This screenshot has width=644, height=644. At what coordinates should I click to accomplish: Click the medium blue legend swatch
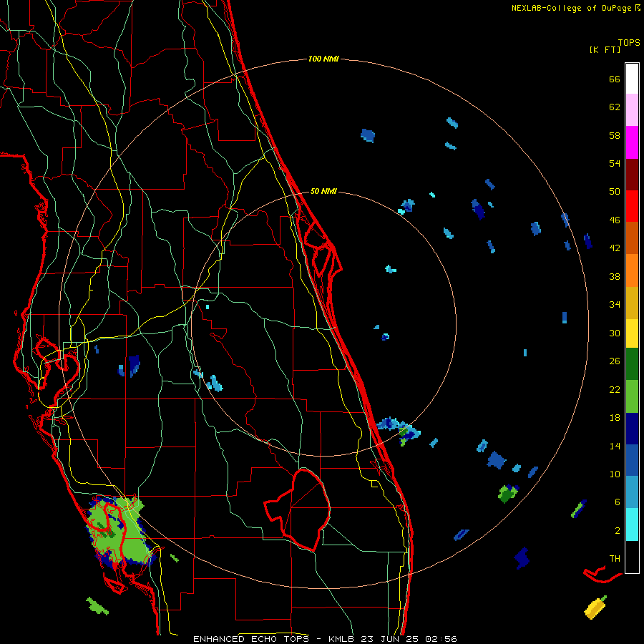click(632, 460)
